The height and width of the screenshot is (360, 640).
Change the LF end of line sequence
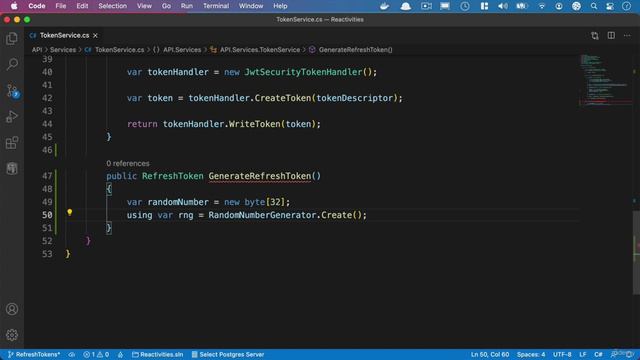click(x=583, y=354)
